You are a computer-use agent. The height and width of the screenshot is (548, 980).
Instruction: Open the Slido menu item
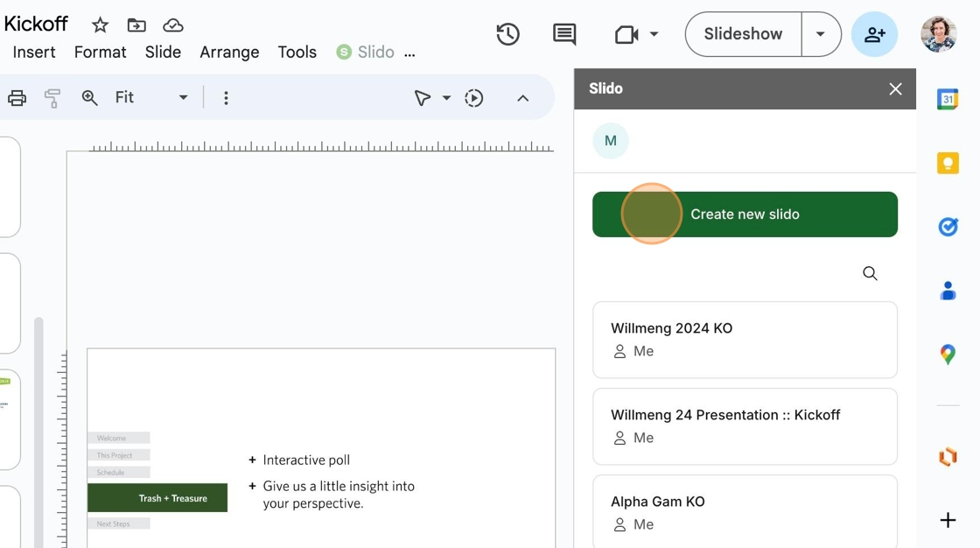pyautogui.click(x=366, y=52)
